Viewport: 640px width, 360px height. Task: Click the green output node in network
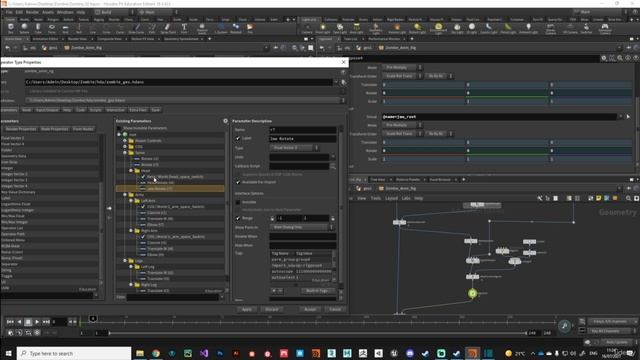coord(472,293)
